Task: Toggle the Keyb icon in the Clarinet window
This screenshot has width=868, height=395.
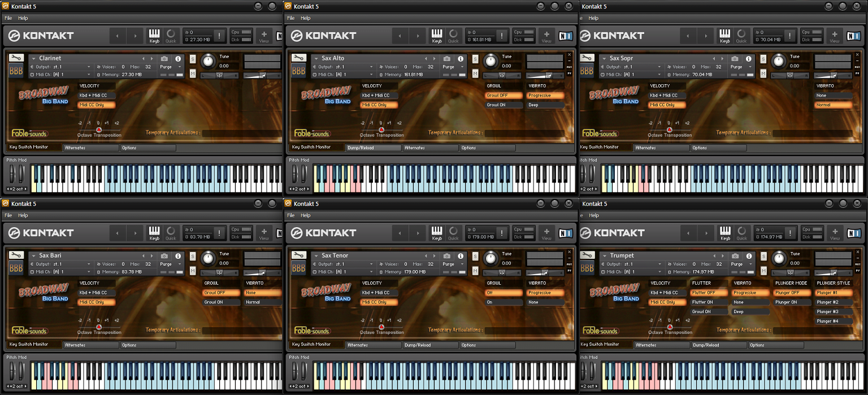Action: click(x=154, y=36)
